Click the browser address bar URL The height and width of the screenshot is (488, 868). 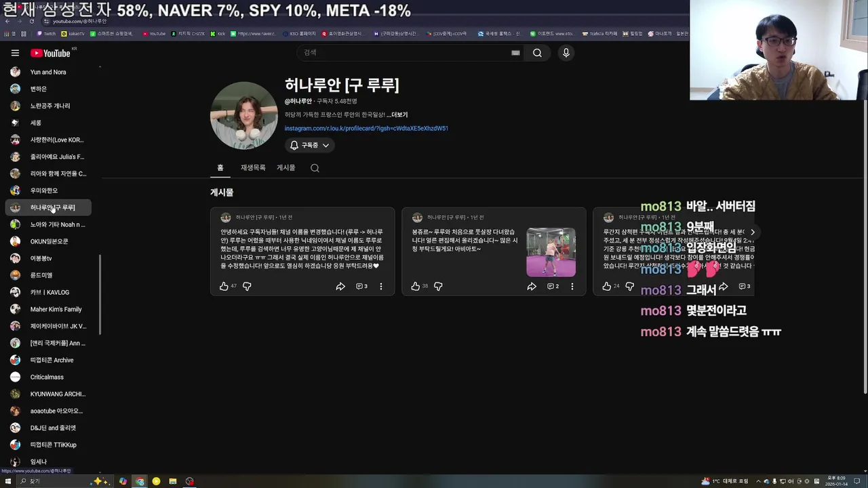80,21
